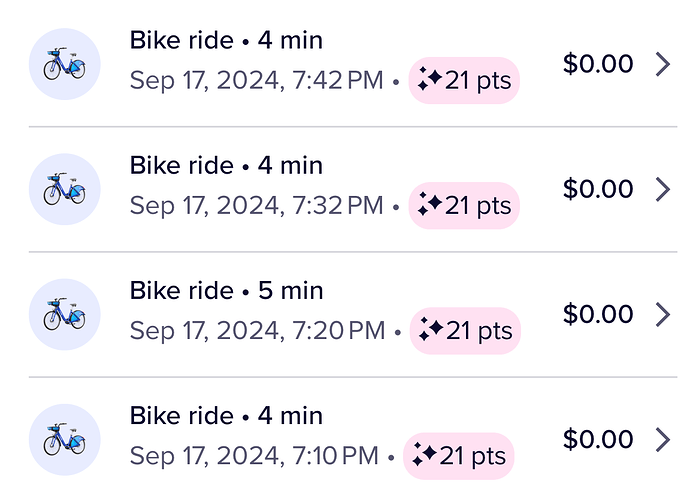The width and height of the screenshot is (690, 498).
Task: Click the bike icon for the 7:20 PM ride
Action: pyautogui.click(x=65, y=314)
